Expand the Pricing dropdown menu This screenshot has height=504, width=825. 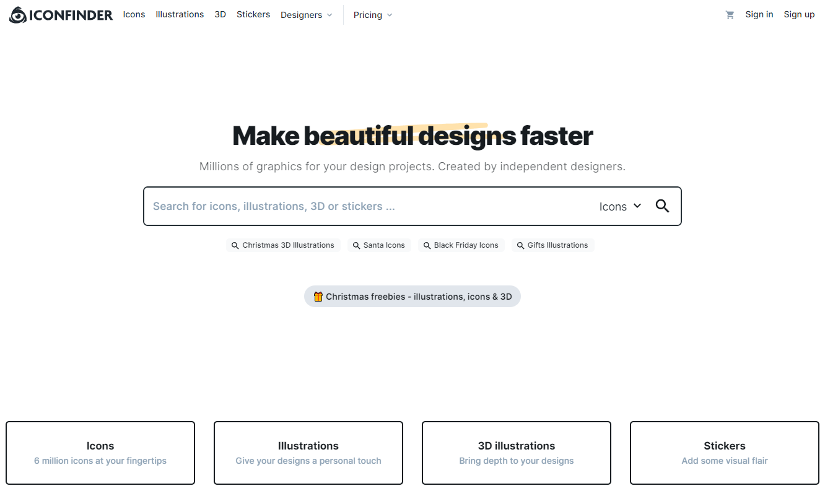pyautogui.click(x=372, y=15)
